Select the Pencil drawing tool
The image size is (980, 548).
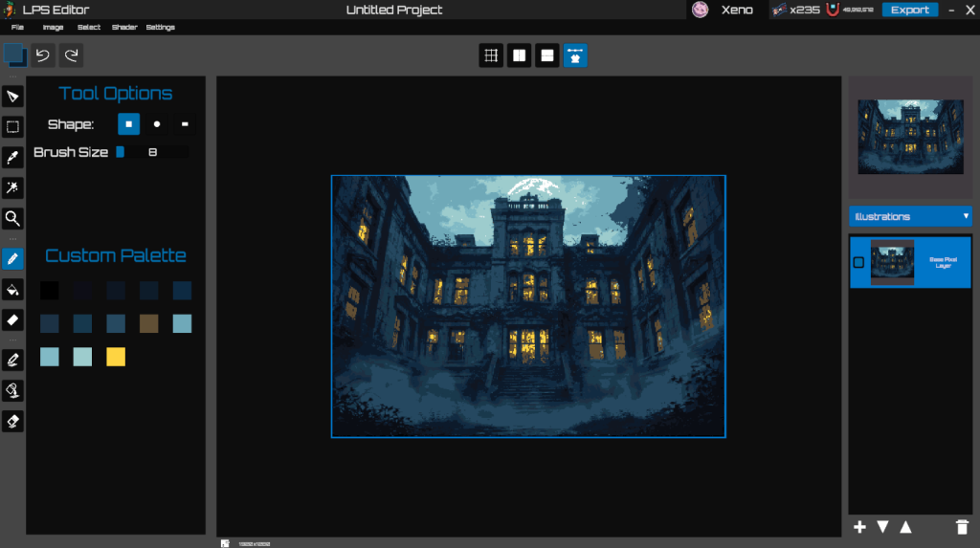(12, 258)
